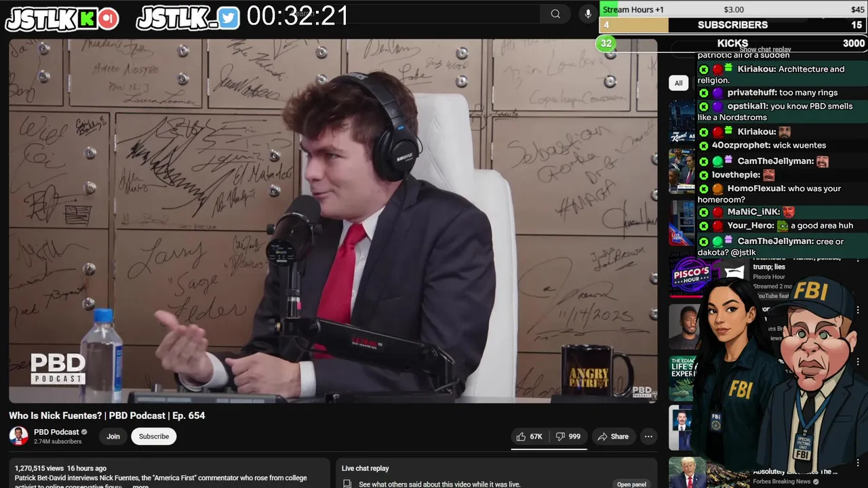This screenshot has width=868, height=488.
Task: Click the opstikal1 chat username
Action: point(747,106)
